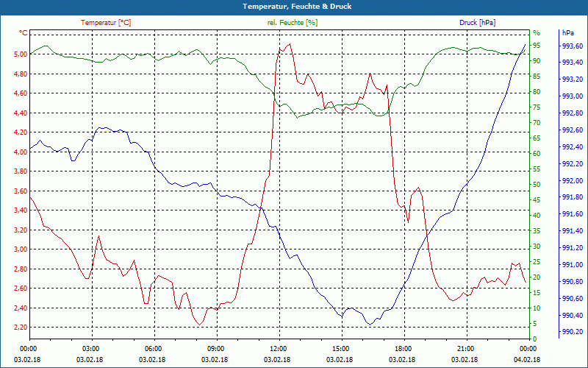This screenshot has height=368, width=588.
Task: Click the chart title Temperatur, Feuchte & Druck
Action: coord(297,7)
